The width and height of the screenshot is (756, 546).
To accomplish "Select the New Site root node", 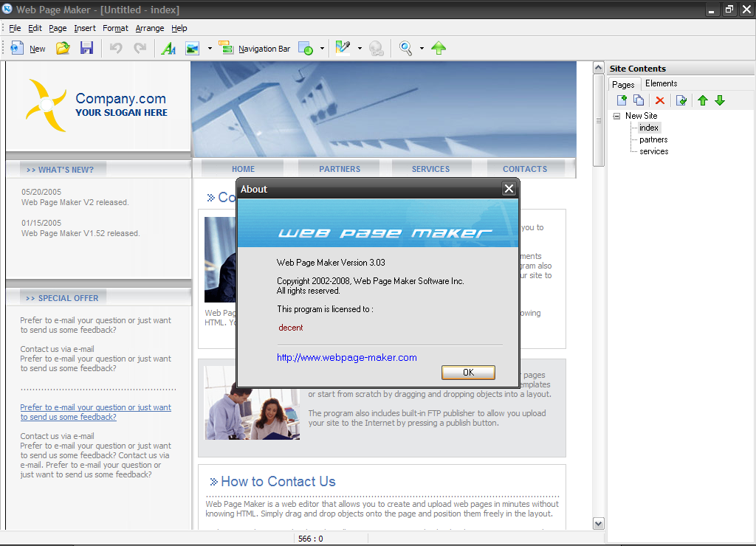I will coord(642,116).
